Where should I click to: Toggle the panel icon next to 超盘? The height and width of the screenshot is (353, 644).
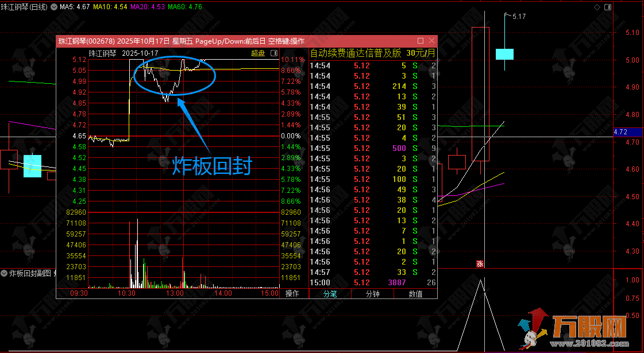pyautogui.click(x=274, y=53)
